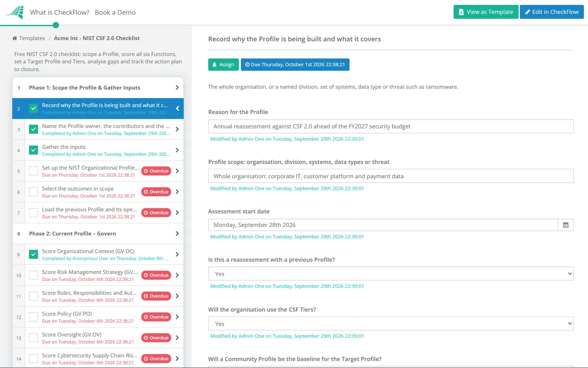Click Overdue badge on Select the outcomes in scope
This screenshot has width=588, height=368.
[x=156, y=192]
